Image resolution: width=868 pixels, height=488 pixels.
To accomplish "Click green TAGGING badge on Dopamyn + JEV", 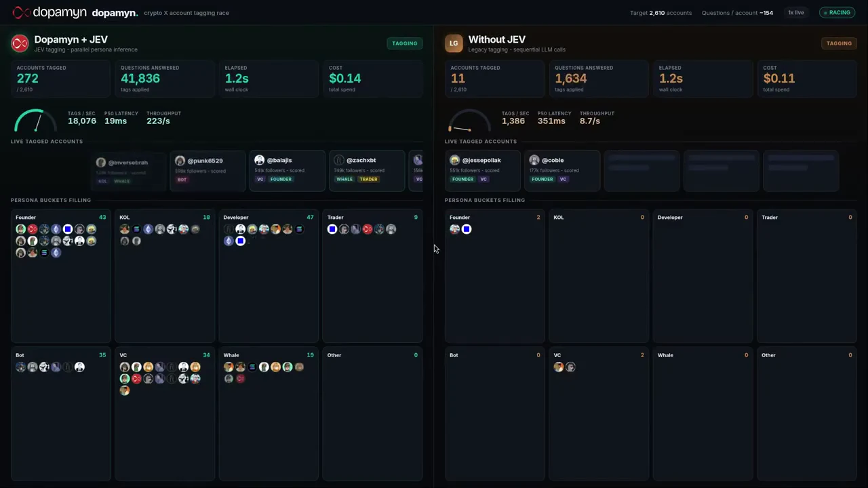I will (x=405, y=43).
